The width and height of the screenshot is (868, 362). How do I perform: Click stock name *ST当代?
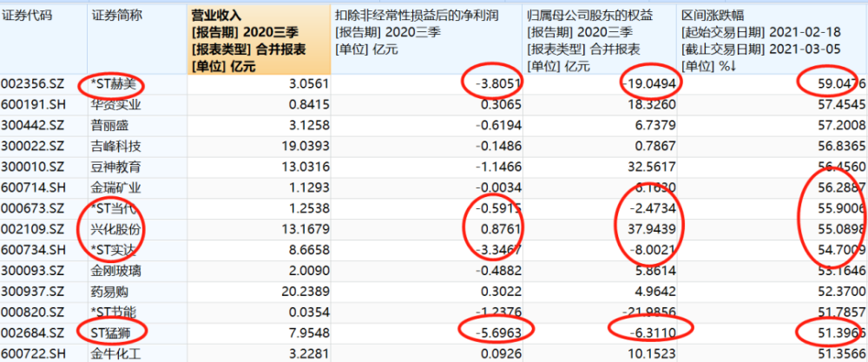(113, 209)
